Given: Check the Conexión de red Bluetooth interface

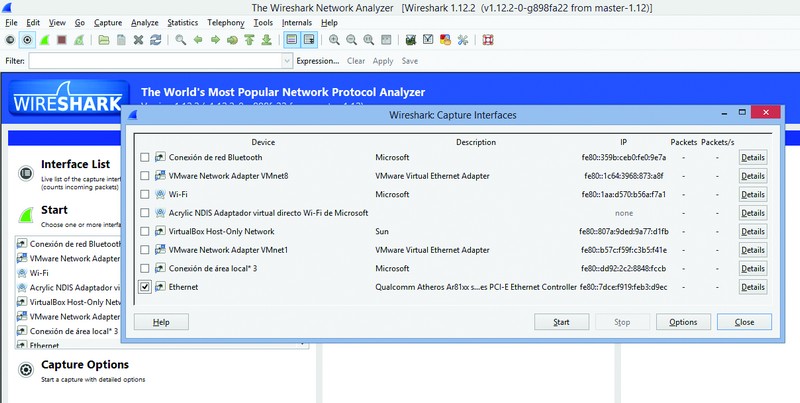Looking at the screenshot, I should click(145, 157).
